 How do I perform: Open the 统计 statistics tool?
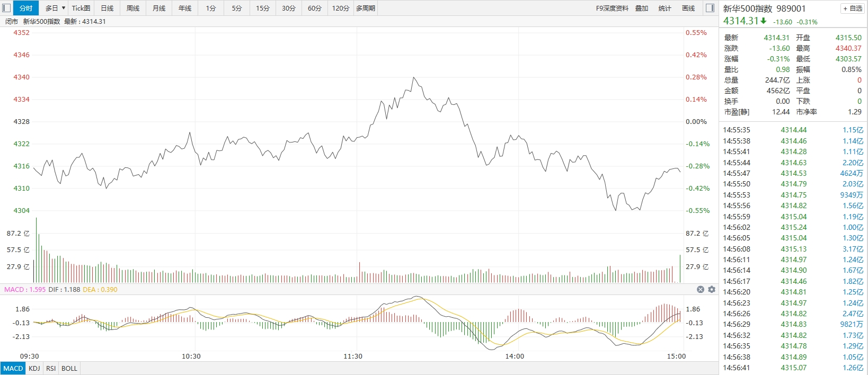tap(665, 8)
